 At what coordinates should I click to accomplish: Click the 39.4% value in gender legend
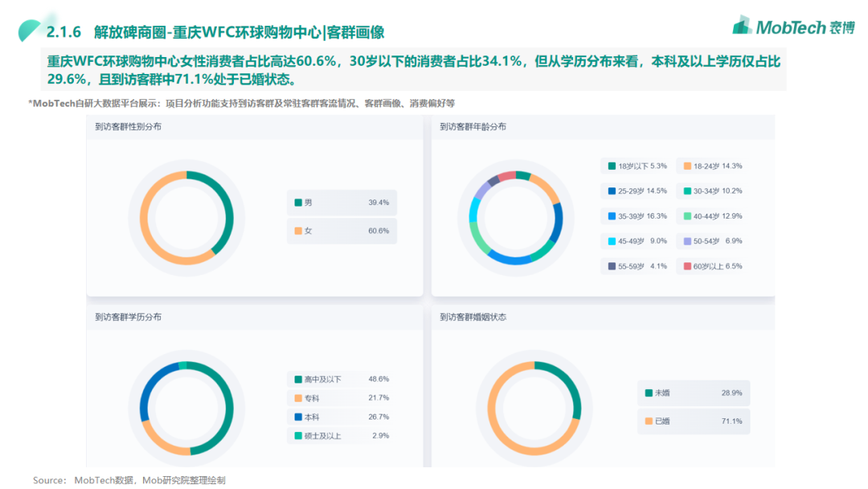pos(379,203)
